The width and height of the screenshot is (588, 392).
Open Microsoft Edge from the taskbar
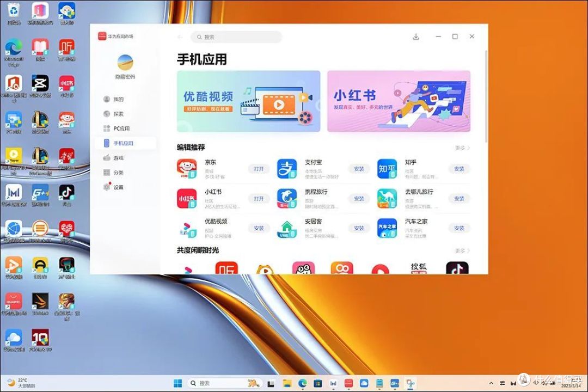[303, 383]
